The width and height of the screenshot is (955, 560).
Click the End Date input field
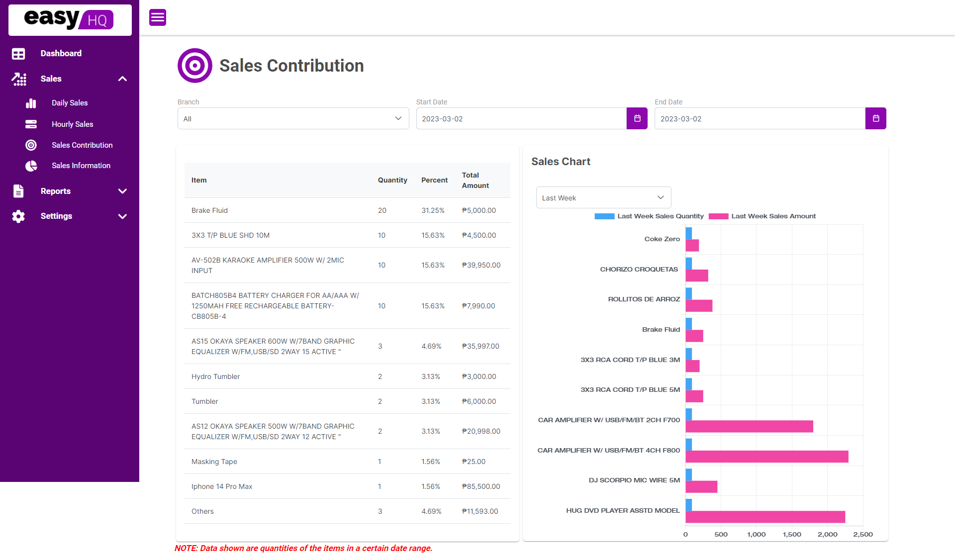coord(760,118)
